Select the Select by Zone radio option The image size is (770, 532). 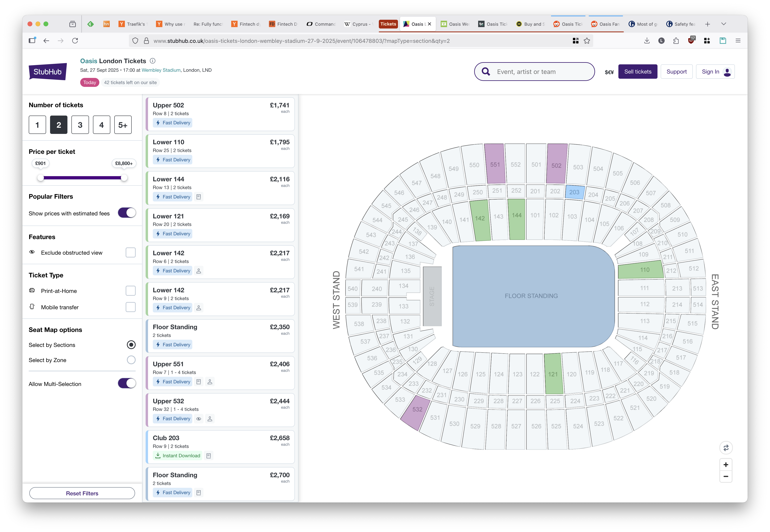pos(131,360)
